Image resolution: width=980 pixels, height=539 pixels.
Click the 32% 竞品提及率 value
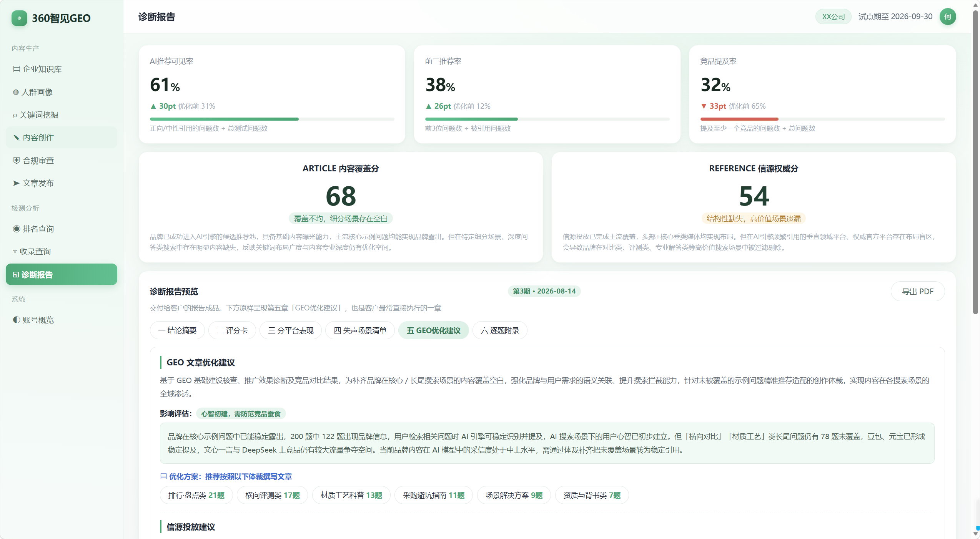[x=715, y=85]
